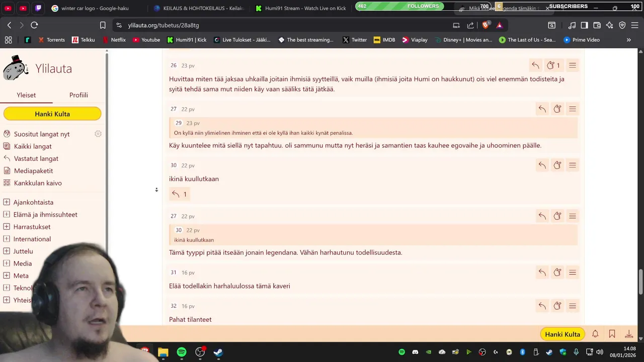
Task: Reply to post 32 'Pahat tilanteet'
Action: (542, 306)
